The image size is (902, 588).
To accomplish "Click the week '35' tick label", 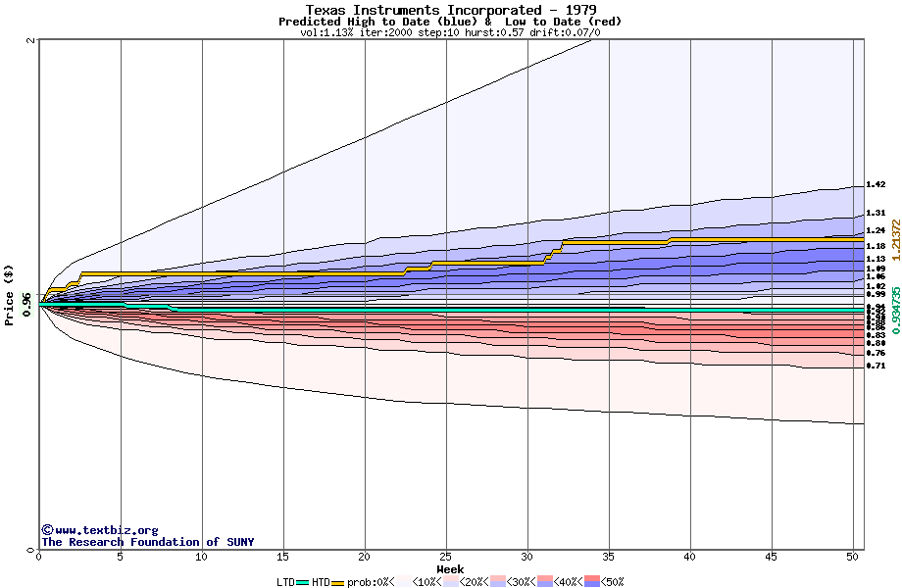I will (609, 557).
